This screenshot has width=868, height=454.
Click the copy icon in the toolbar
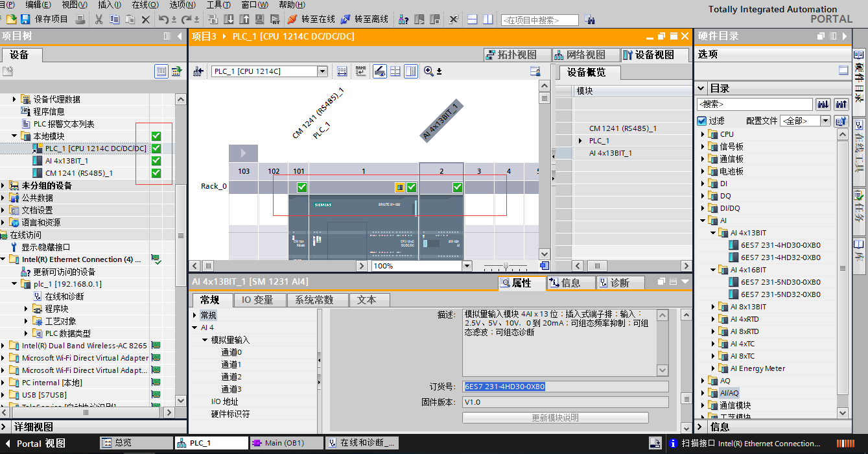point(114,19)
